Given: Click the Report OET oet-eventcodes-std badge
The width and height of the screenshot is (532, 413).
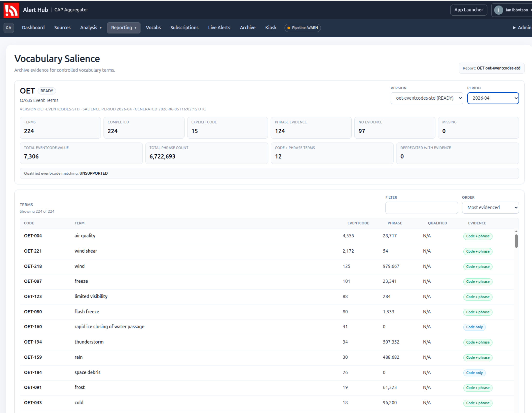Looking at the screenshot, I should pos(491,68).
